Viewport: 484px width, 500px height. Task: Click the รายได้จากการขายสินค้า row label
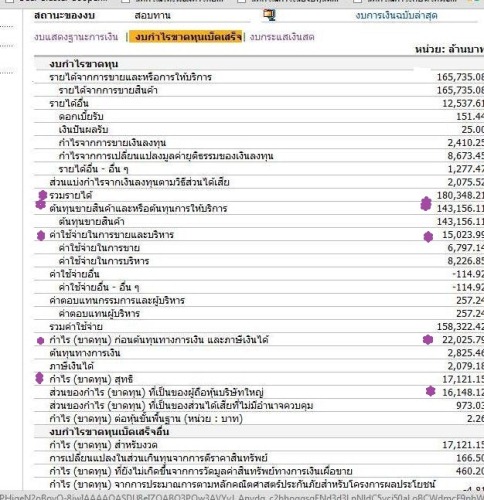click(108, 90)
